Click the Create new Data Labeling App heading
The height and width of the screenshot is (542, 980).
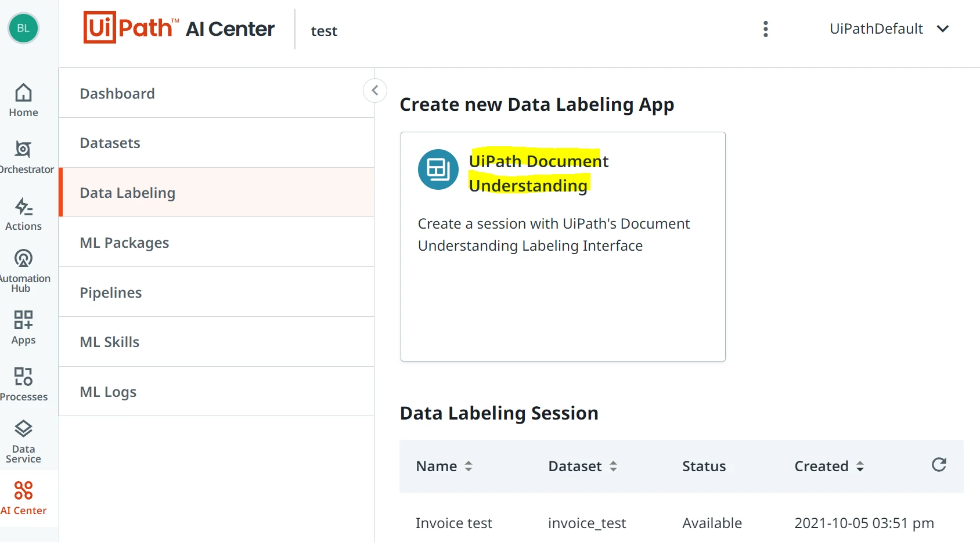tap(537, 104)
